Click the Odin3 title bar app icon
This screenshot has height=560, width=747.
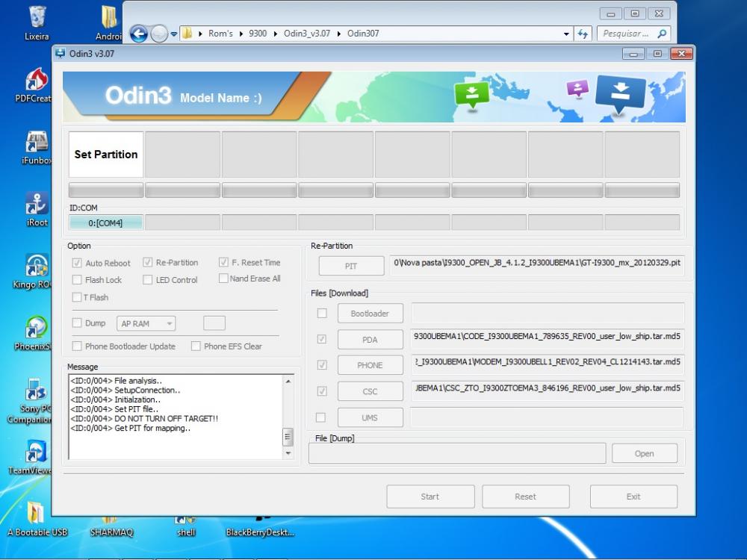point(60,53)
